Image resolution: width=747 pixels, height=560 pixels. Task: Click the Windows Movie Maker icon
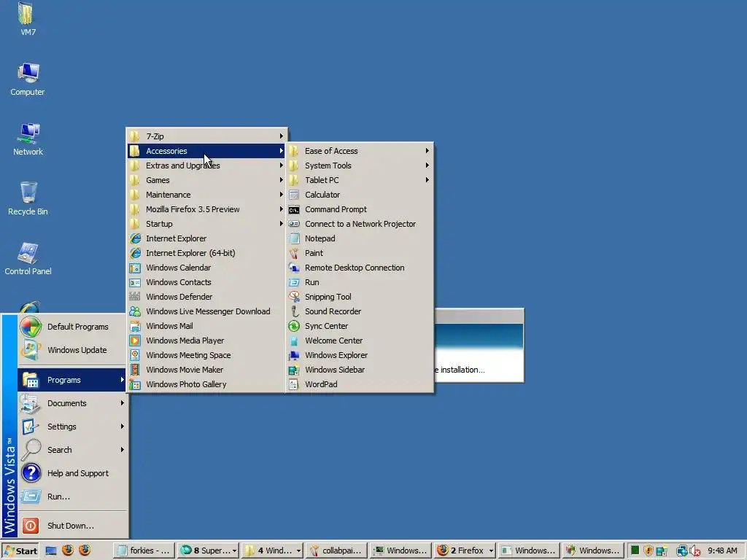click(x=135, y=370)
